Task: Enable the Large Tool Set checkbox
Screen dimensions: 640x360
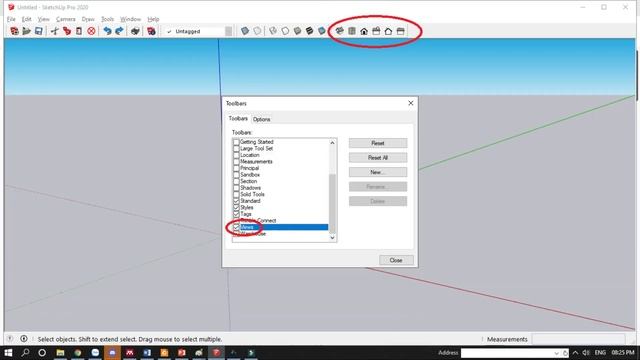Action: click(x=236, y=149)
